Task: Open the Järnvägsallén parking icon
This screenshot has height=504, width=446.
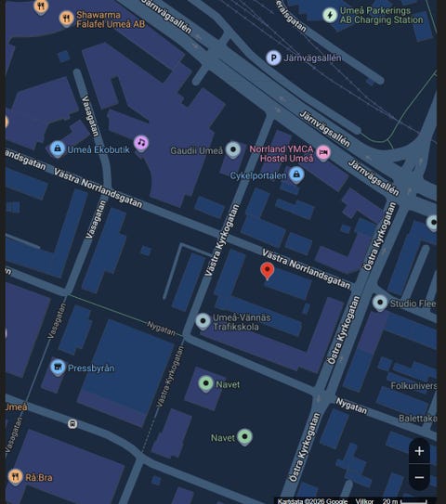Action: pos(273,58)
